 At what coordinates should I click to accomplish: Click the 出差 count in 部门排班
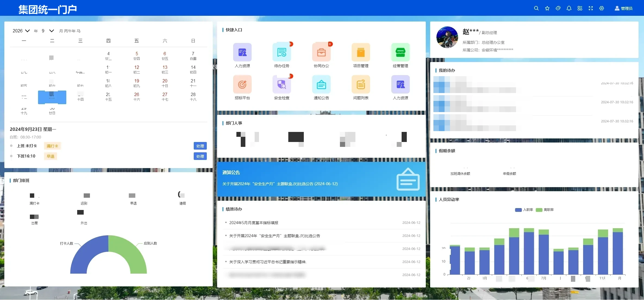(x=34, y=217)
